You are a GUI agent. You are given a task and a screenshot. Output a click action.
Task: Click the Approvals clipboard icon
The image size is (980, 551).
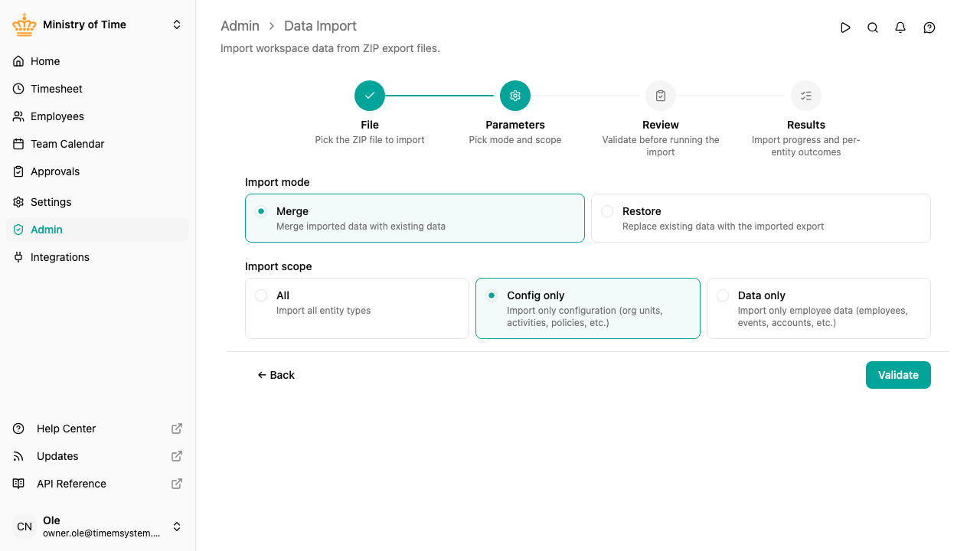point(18,171)
